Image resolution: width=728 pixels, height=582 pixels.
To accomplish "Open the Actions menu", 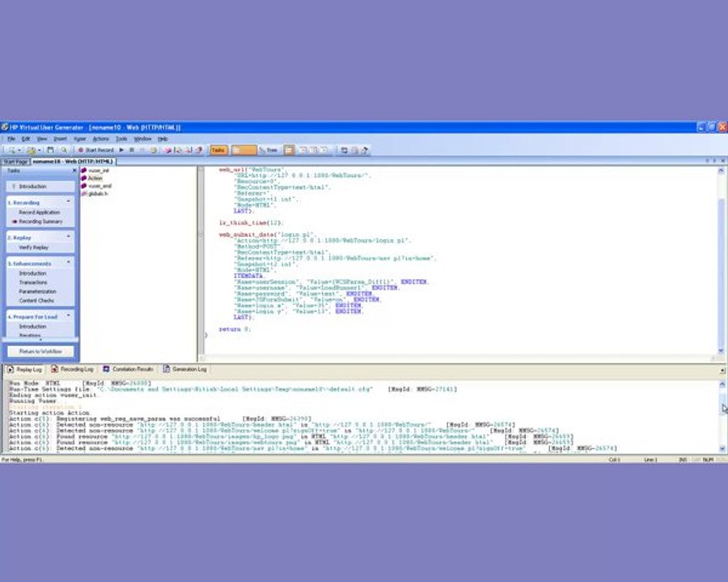I will [101, 139].
